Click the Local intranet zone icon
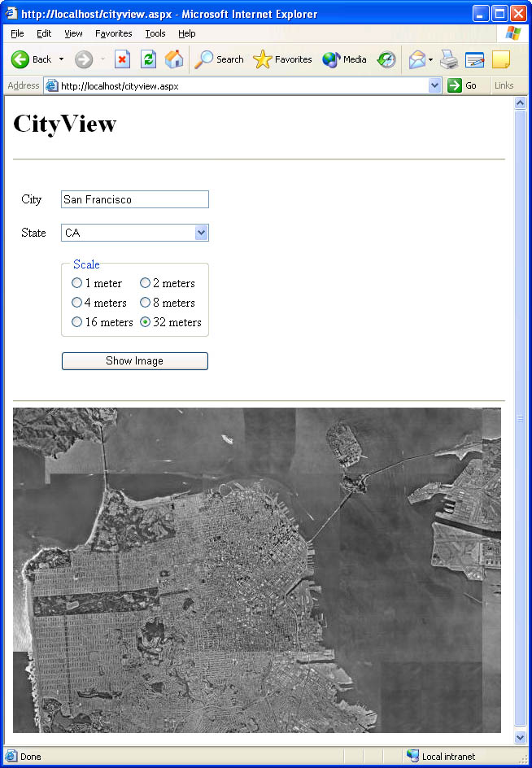Screen dimensions: 532x768 pyautogui.click(x=412, y=757)
